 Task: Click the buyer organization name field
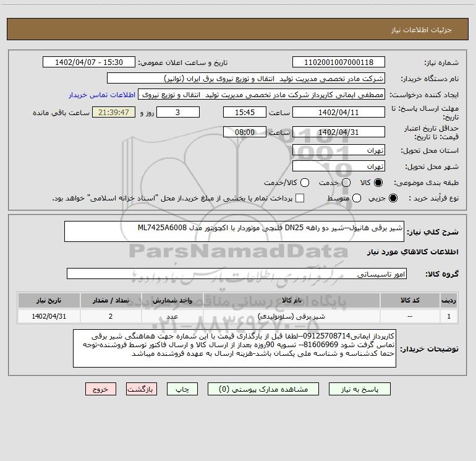point(246,79)
